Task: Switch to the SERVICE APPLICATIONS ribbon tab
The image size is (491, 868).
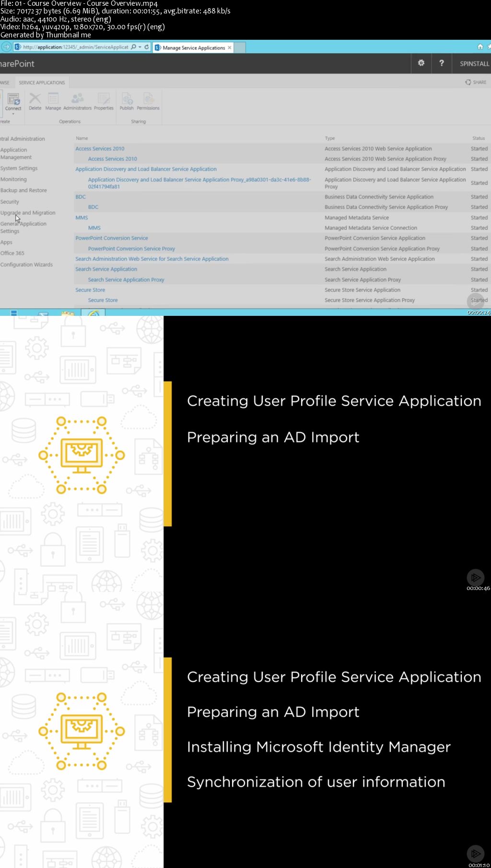Action: [42, 82]
